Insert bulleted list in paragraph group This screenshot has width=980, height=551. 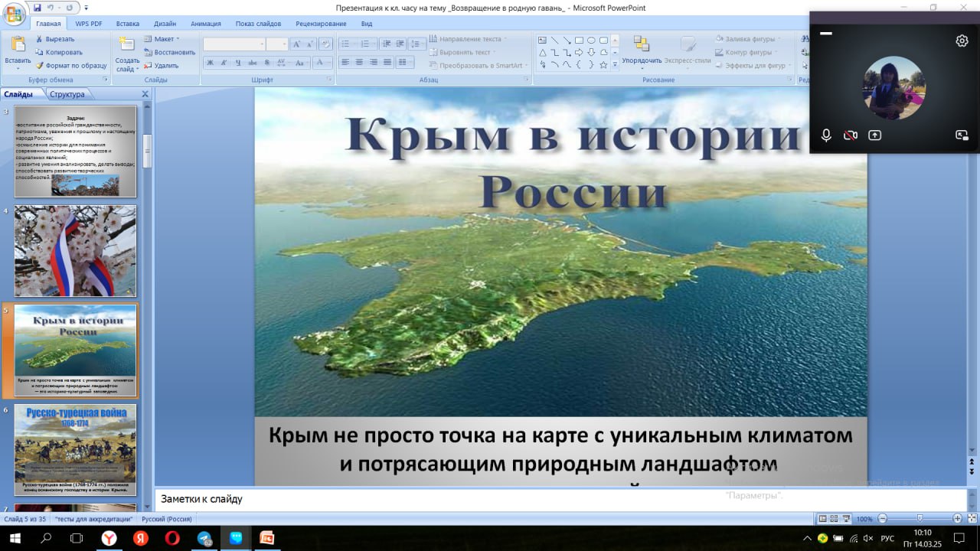[347, 44]
